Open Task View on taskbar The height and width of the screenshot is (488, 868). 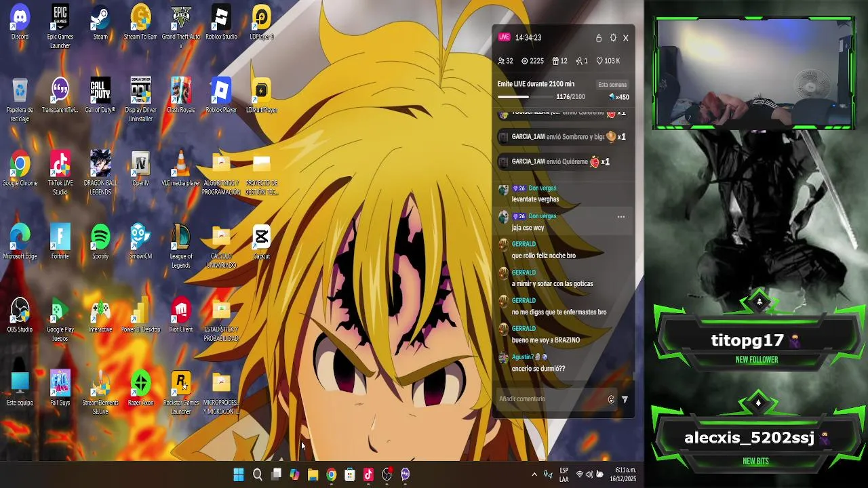coord(276,474)
